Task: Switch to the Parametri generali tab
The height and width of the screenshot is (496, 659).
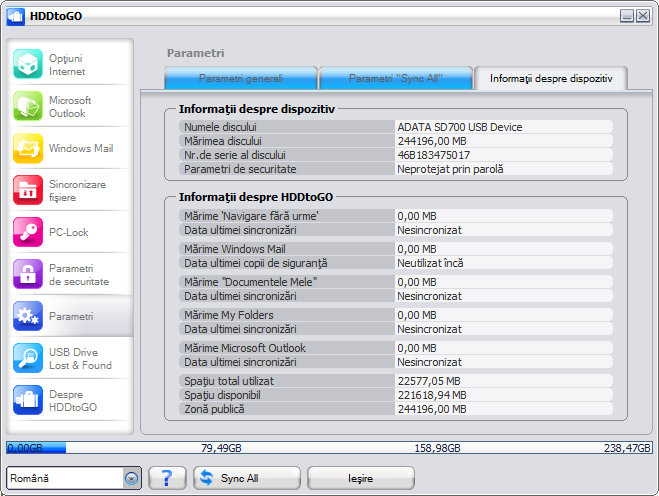Action: [x=240, y=78]
